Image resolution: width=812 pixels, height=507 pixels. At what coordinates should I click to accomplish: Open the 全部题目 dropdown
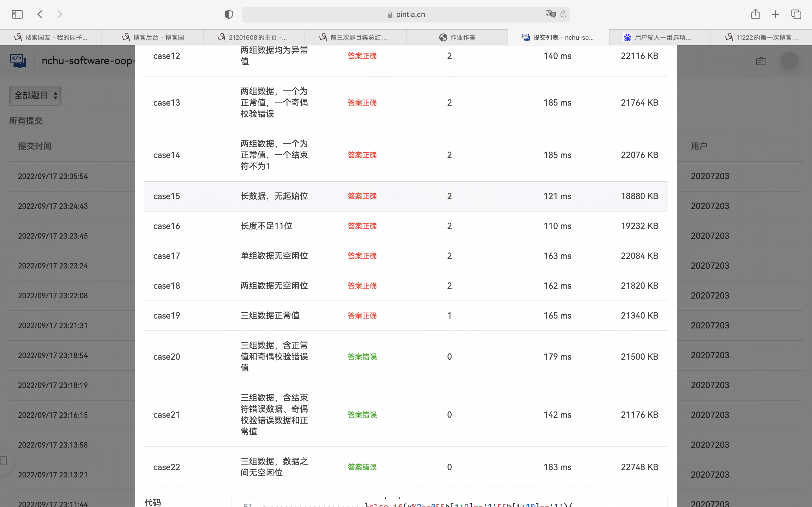(35, 95)
